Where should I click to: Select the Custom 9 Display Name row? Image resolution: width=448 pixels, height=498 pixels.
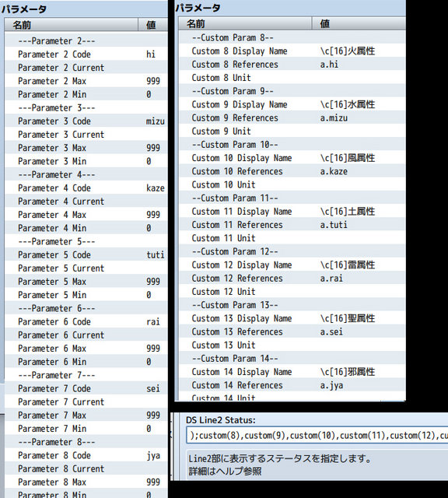(292, 104)
